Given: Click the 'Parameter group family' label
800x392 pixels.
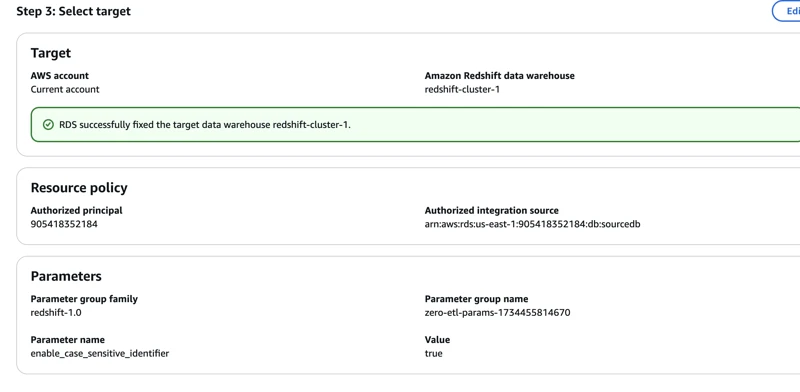Looking at the screenshot, I should point(84,299).
